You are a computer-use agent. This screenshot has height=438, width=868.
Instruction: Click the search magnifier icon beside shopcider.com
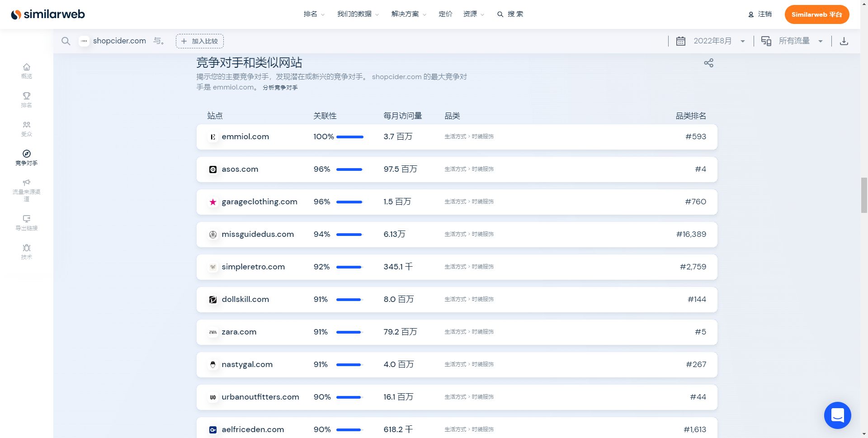[x=66, y=41]
